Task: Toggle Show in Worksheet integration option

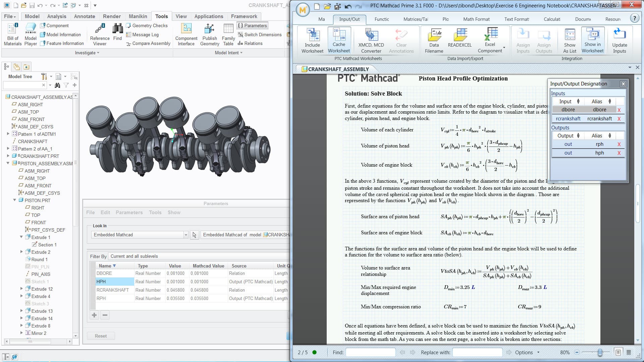Action: coord(592,40)
